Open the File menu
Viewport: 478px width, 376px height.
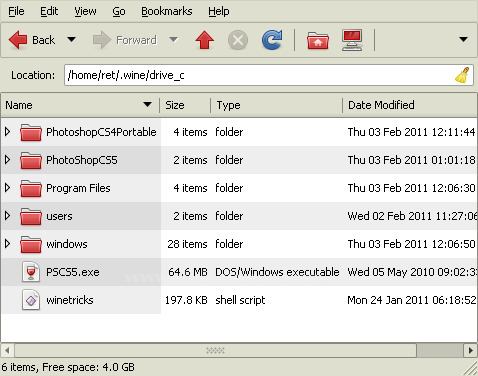point(16,11)
